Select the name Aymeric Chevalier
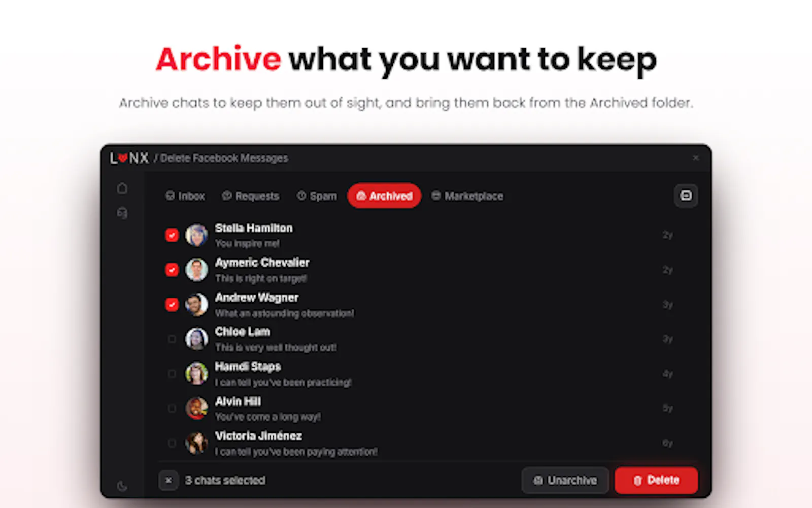Screen dimensions: 812x508 [x=262, y=263]
